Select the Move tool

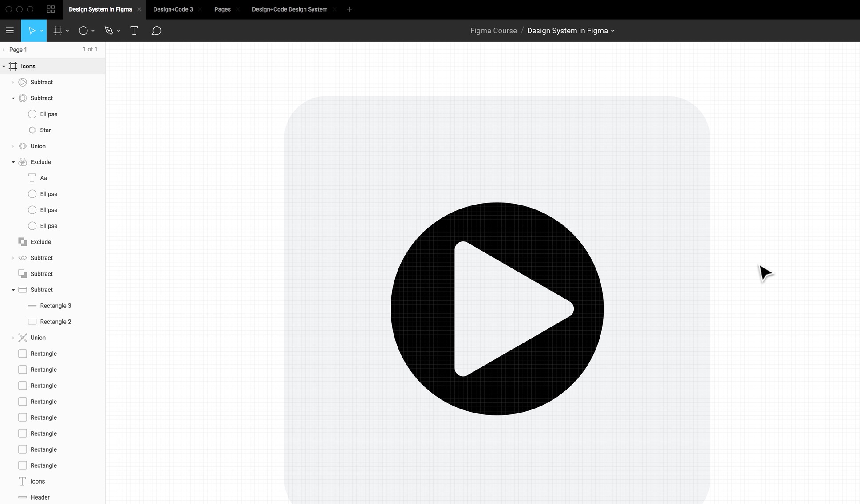pos(32,31)
